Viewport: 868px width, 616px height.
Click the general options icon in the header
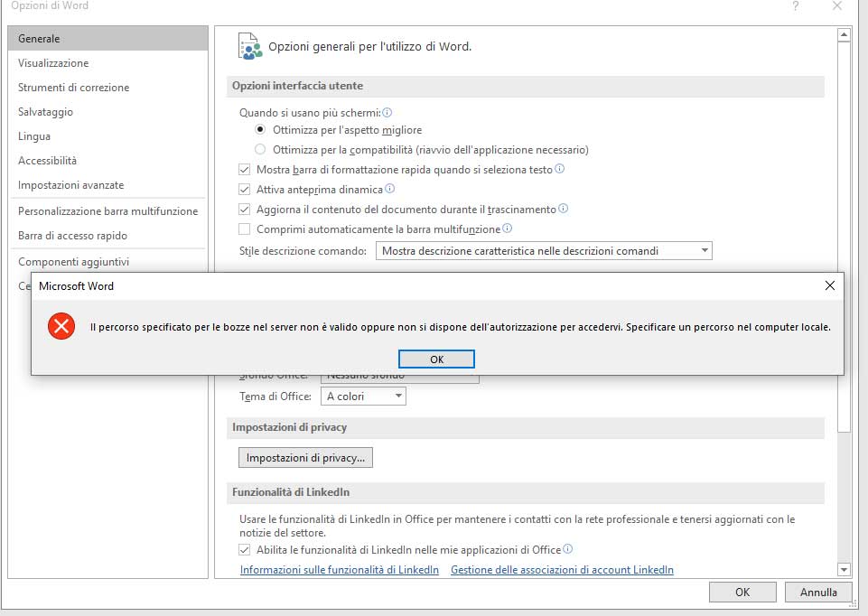pyautogui.click(x=249, y=46)
